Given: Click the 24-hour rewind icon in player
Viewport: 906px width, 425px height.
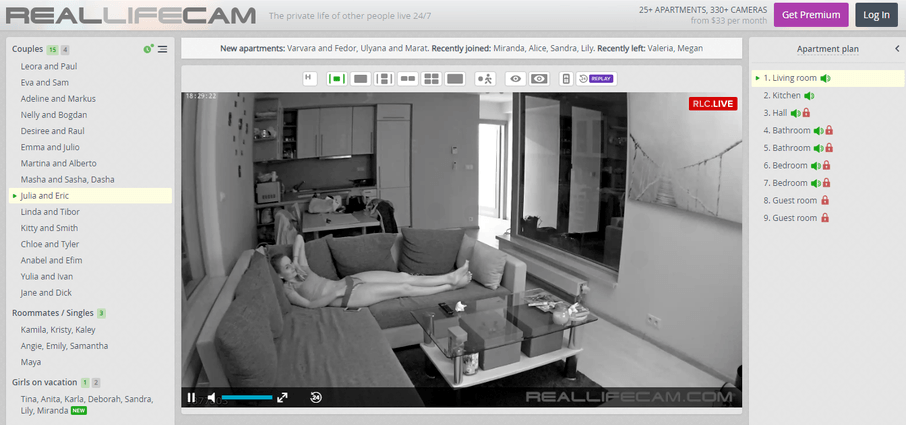Looking at the screenshot, I should click(x=316, y=397).
